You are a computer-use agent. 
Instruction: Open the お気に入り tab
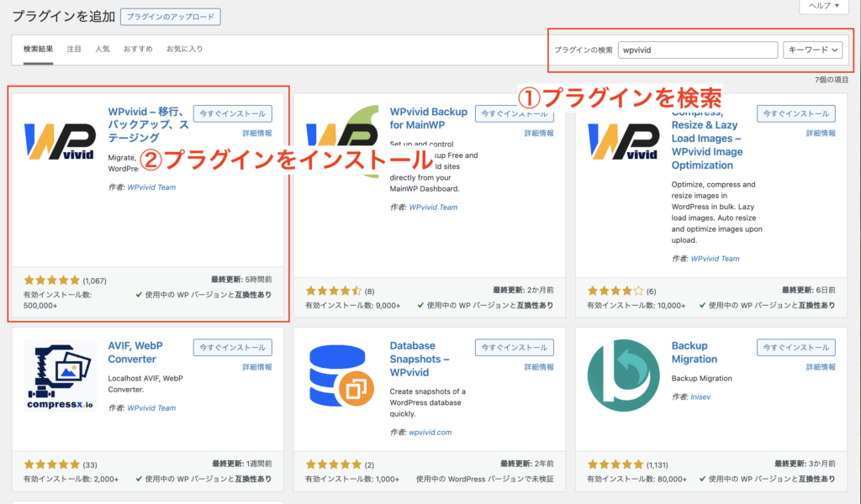(184, 49)
